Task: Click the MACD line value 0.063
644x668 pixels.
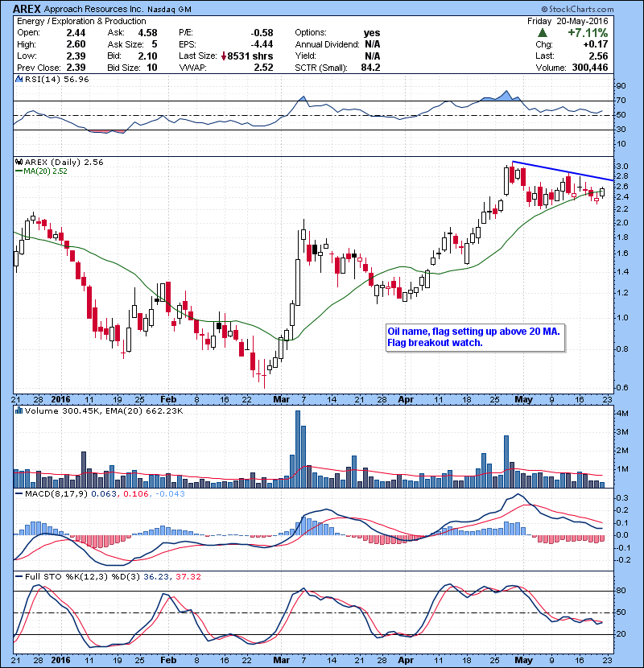Action: pos(103,494)
